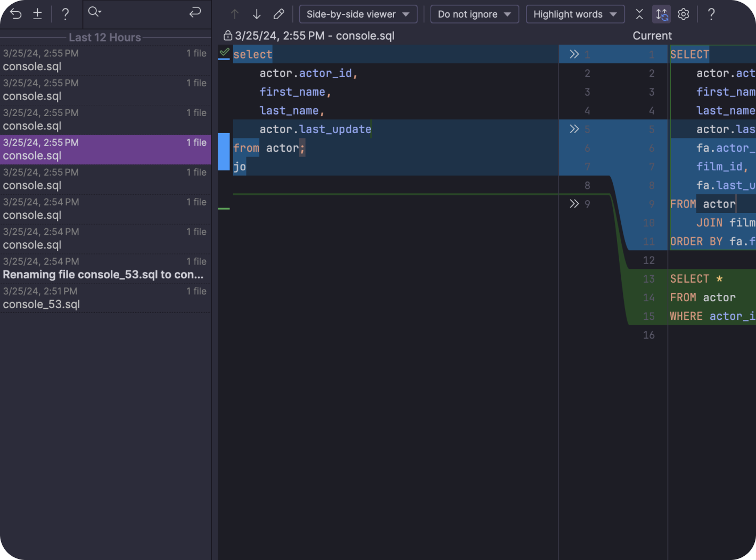The height and width of the screenshot is (560, 756).
Task: Click the help icon next to the settings gear
Action: [x=711, y=14]
